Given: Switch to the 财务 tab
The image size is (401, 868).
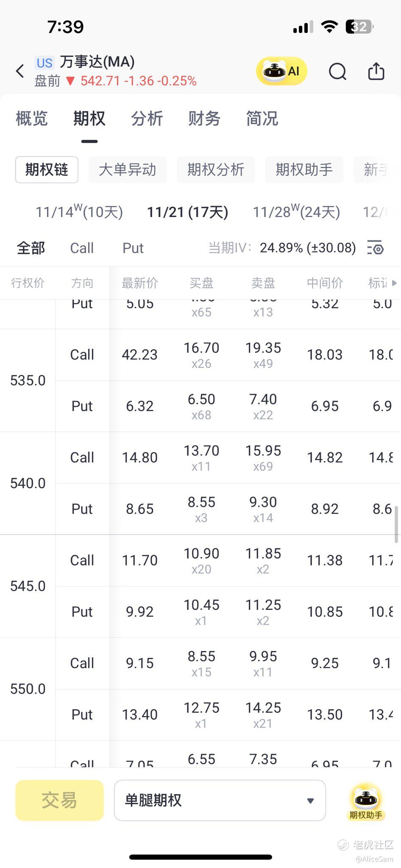Looking at the screenshot, I should click(x=204, y=119).
